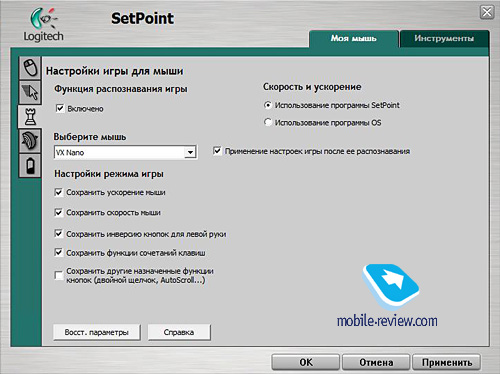Select Использование программы SetPoint radio button
500x374 pixels.
click(x=268, y=105)
